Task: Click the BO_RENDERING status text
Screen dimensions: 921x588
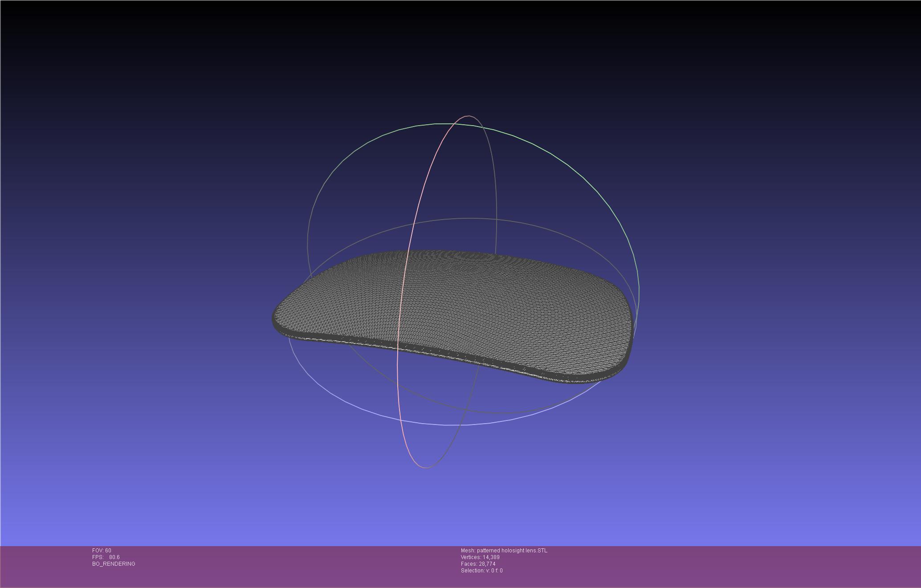Action: (x=114, y=564)
